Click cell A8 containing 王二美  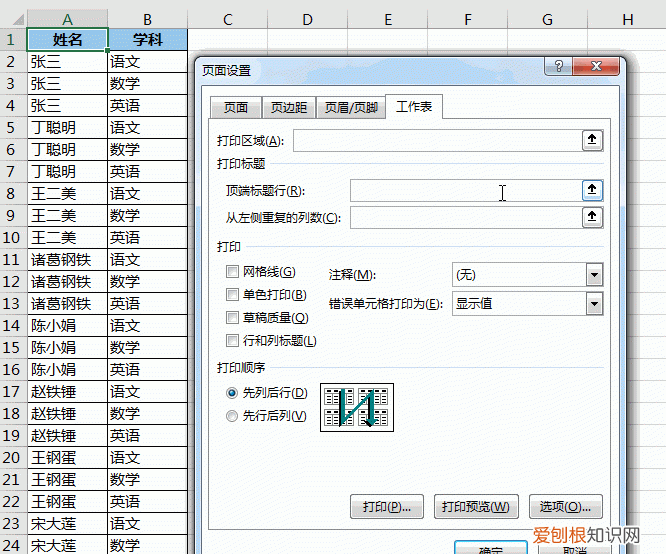[x=67, y=194]
